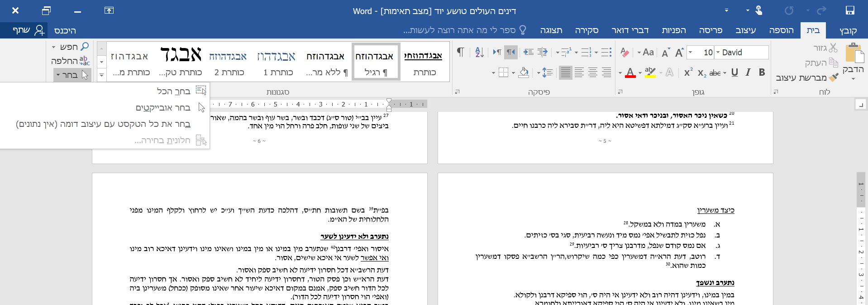The image size is (868, 305).
Task: Click the Select (בחר) dropdown button
Action: click(72, 75)
